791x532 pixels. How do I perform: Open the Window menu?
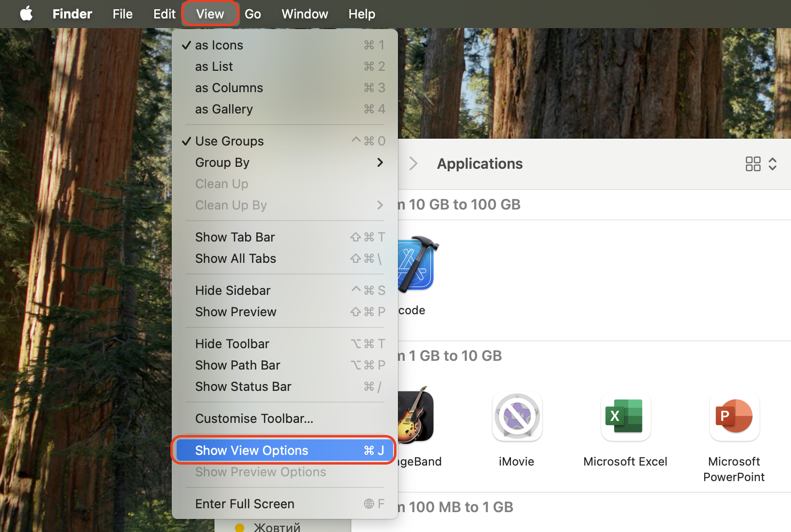point(304,14)
